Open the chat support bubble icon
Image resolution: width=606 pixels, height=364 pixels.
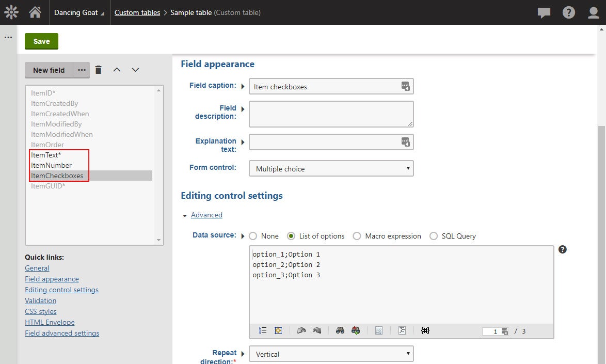(544, 13)
